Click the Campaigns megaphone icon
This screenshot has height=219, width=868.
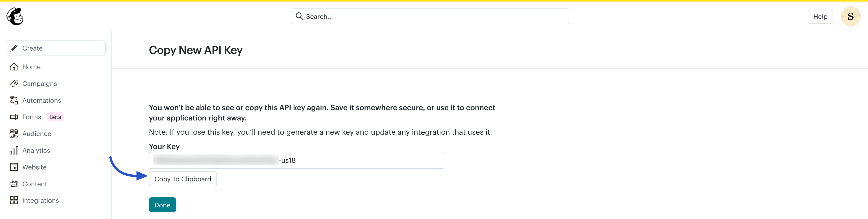pyautogui.click(x=14, y=83)
